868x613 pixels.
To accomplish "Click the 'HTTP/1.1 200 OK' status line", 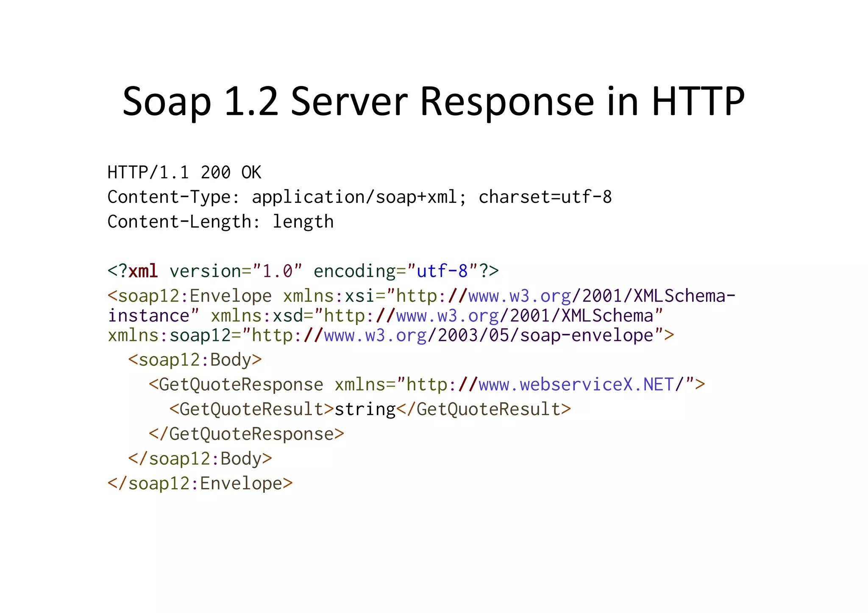I will (184, 172).
